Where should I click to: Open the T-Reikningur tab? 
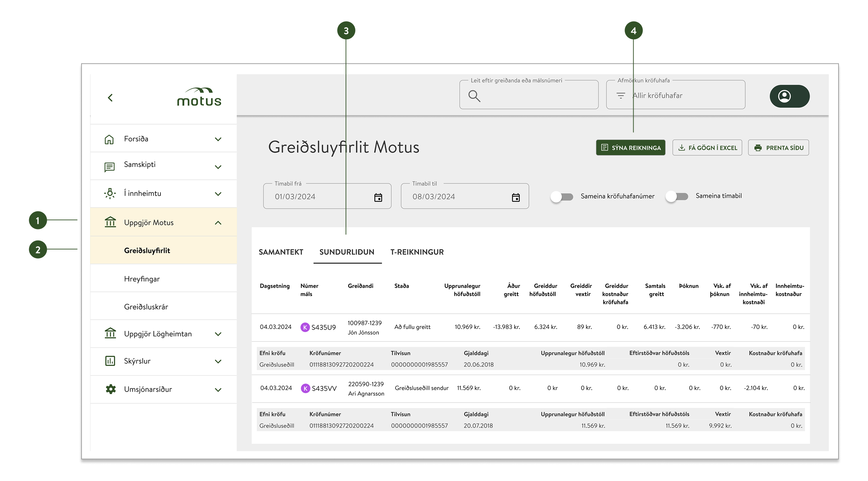(417, 252)
